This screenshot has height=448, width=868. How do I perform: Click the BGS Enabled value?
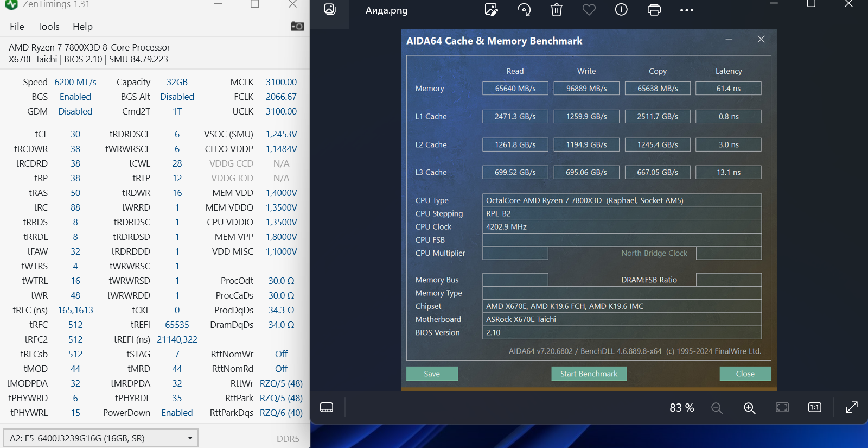coord(75,97)
